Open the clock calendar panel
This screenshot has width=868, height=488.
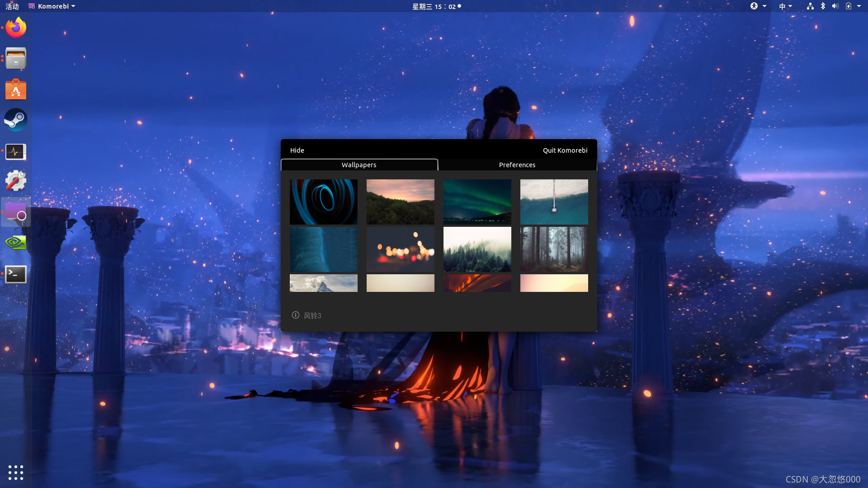tap(436, 6)
